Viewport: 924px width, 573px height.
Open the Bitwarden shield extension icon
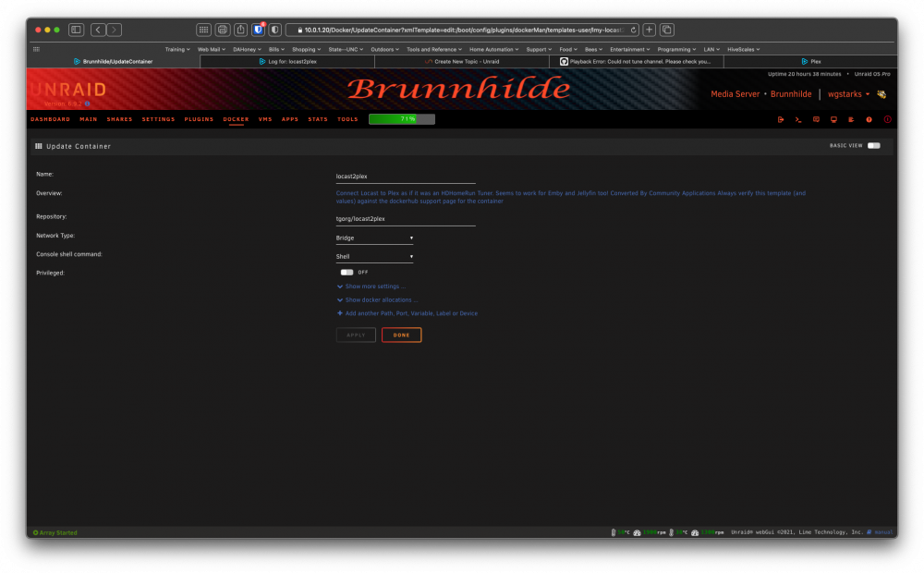(x=258, y=30)
